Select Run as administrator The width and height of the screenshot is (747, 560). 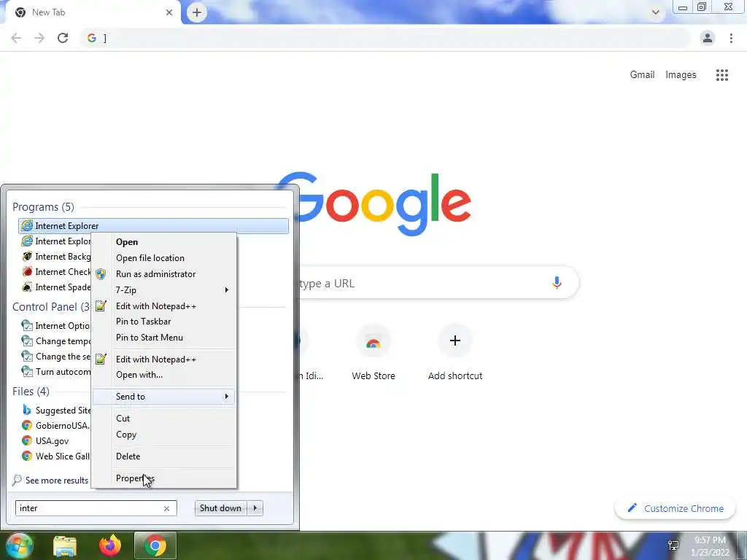[x=164, y=274]
